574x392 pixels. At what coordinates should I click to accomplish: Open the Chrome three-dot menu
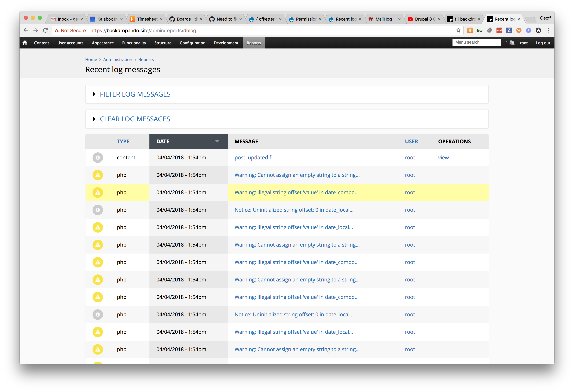pos(548,30)
